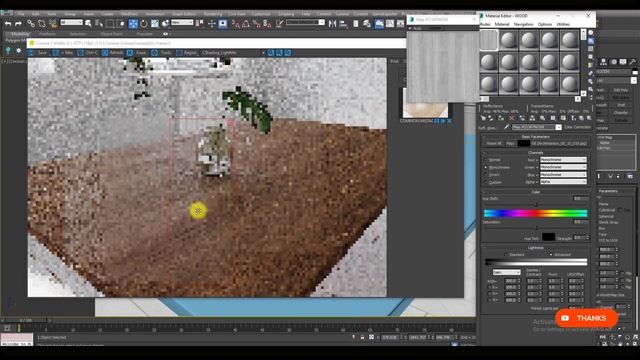Image resolution: width=640 pixels, height=360 pixels.
Task: Click Configure Modifier Sets icon
Action: point(630,176)
